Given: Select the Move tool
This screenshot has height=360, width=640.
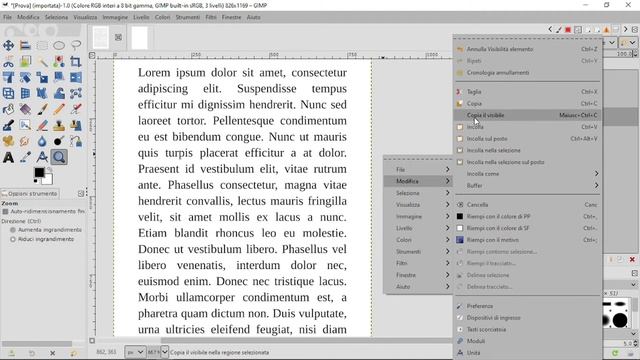Looking at the screenshot, I should click(8, 45).
